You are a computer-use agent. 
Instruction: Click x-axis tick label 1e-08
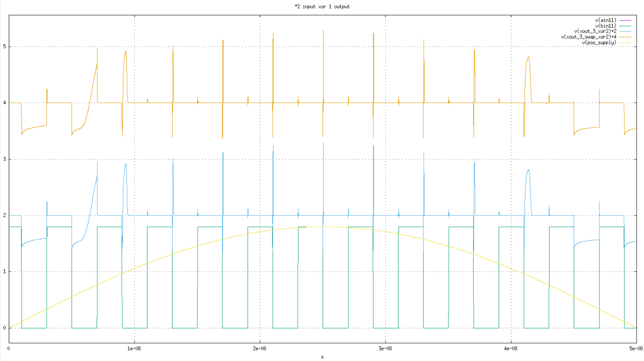134,348
